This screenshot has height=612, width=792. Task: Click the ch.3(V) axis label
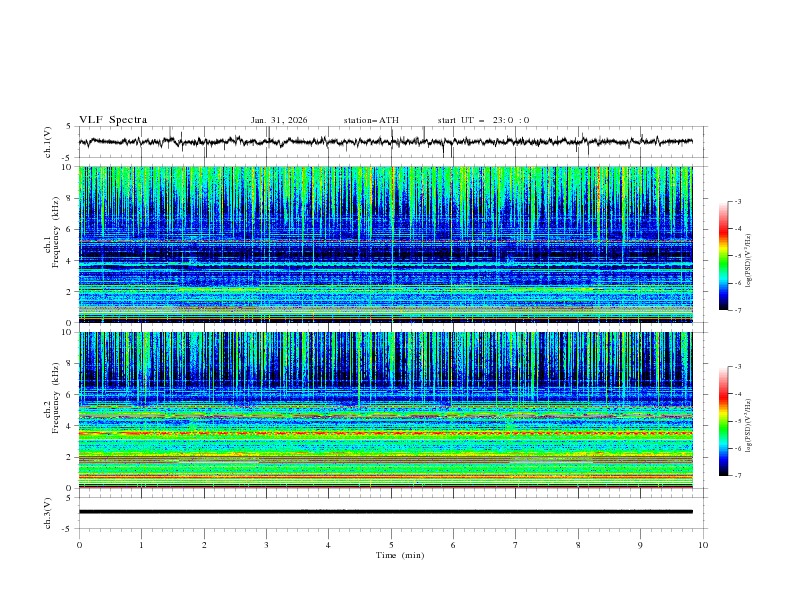pos(49,511)
